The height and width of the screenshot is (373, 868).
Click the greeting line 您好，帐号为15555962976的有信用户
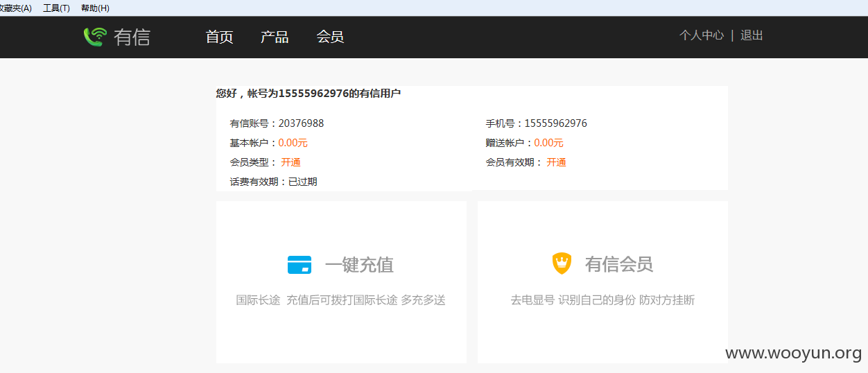pyautogui.click(x=309, y=93)
